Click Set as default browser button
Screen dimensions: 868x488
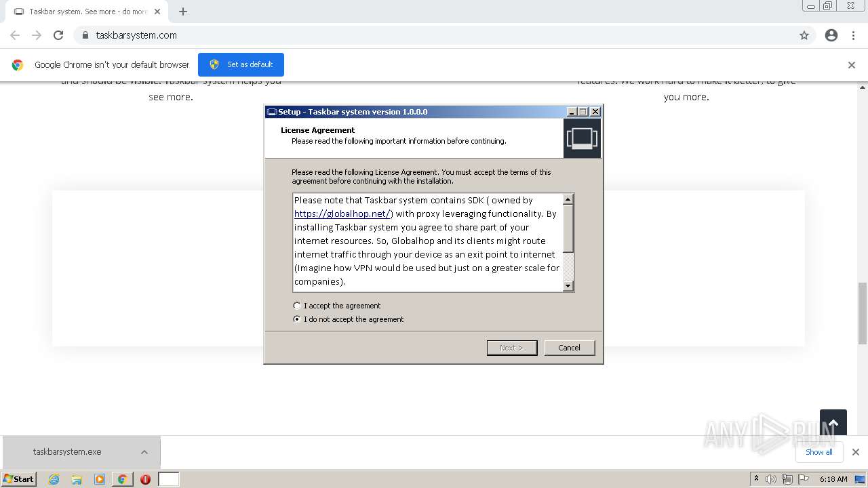coord(241,64)
